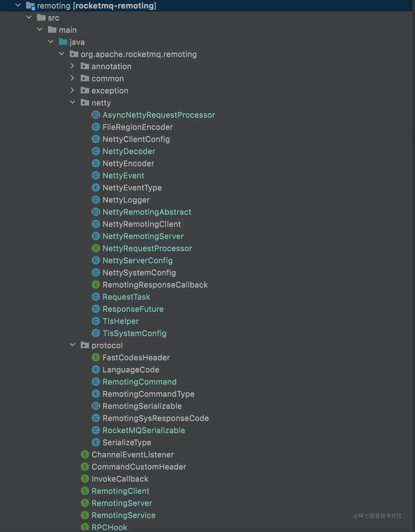This screenshot has height=532, width=415.
Task: Select the InvokeCallback interface
Action: [x=120, y=479]
